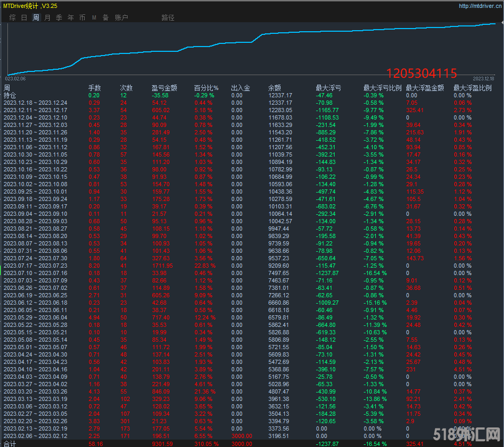The image size is (504, 447).
Task: Click the 出入金 column header
Action: tap(240, 88)
